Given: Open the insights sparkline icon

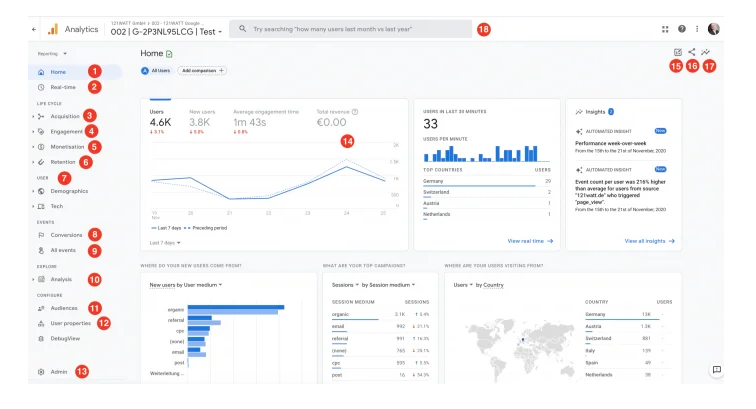Looking at the screenshot, I should click(x=706, y=52).
